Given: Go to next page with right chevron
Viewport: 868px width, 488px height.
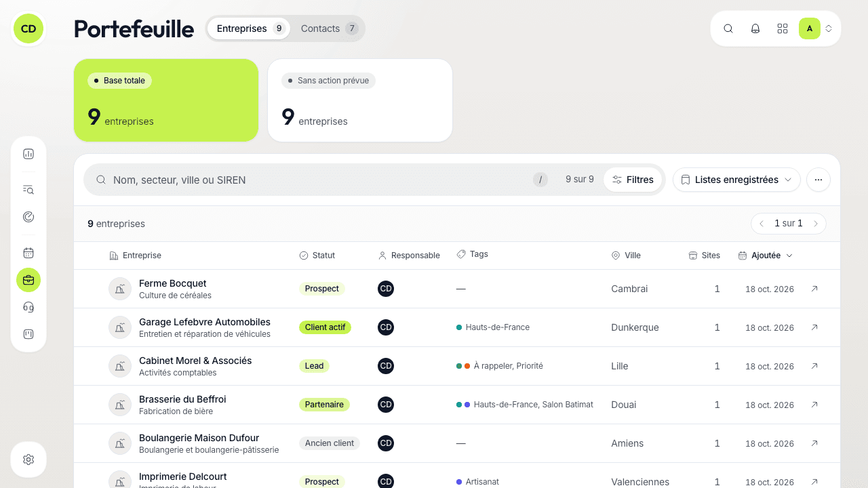Looking at the screenshot, I should point(816,224).
